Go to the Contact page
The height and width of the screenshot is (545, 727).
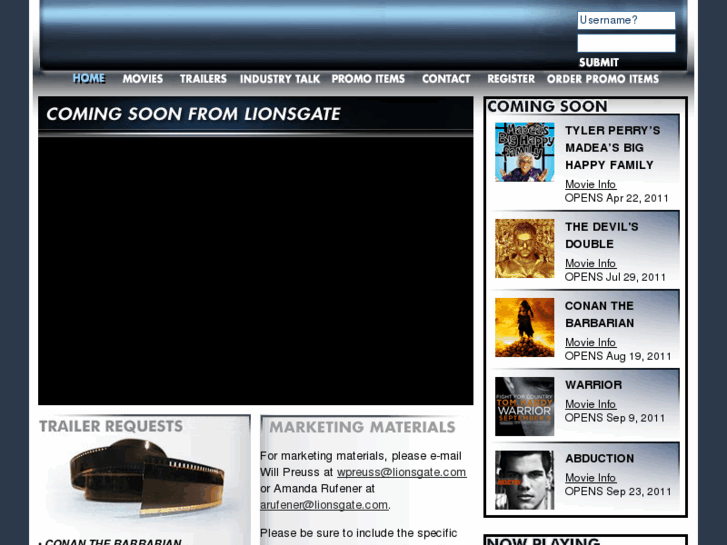tap(446, 79)
